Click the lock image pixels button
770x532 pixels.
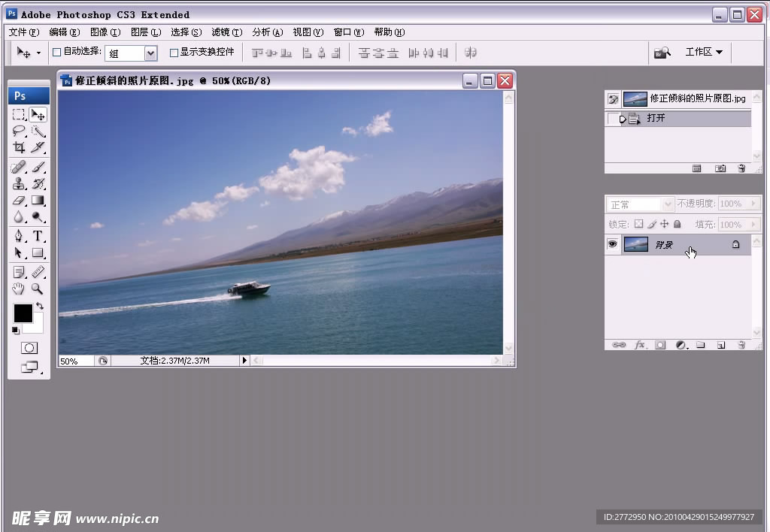(652, 224)
